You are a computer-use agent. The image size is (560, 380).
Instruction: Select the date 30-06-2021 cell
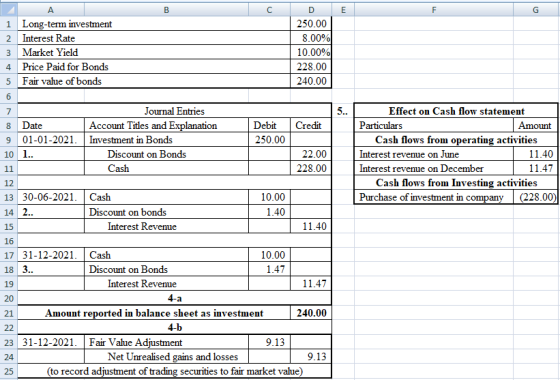(x=51, y=197)
